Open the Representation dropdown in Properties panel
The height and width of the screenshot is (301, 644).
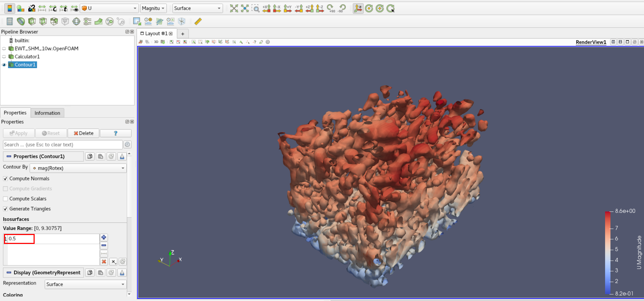85,285
